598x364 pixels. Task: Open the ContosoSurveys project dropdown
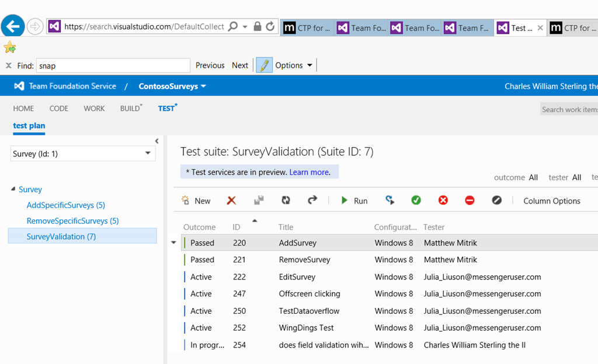[172, 86]
